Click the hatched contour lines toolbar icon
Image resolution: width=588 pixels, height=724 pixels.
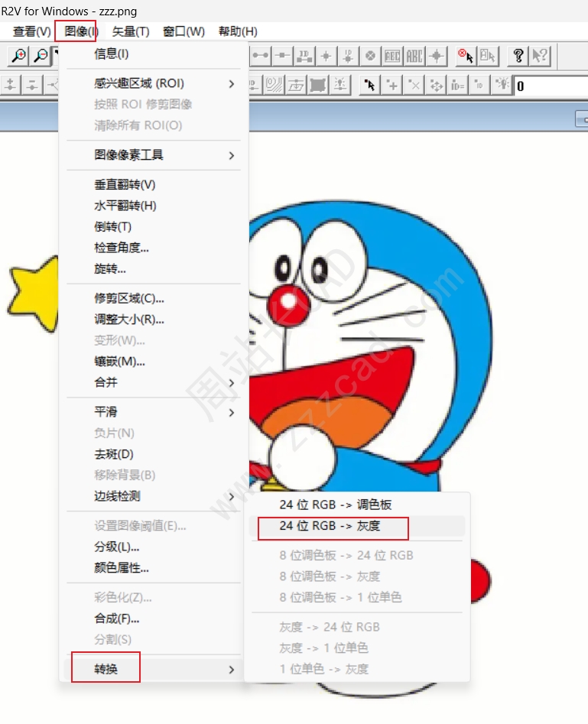coord(274,85)
